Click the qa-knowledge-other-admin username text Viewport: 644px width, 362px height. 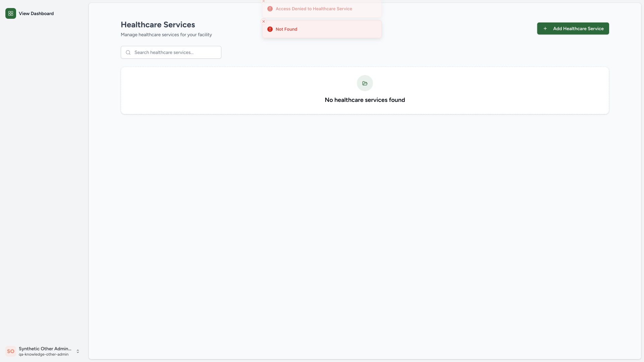tap(44, 354)
